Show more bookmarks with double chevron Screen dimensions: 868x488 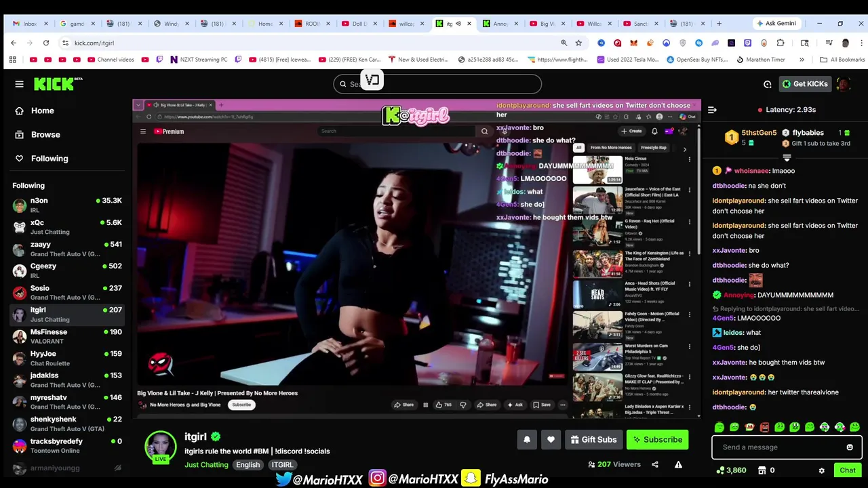[802, 60]
